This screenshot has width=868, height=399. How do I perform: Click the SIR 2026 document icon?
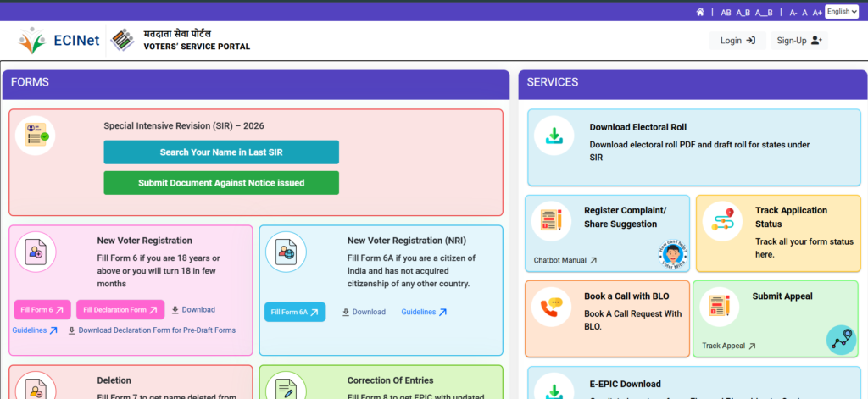(35, 135)
